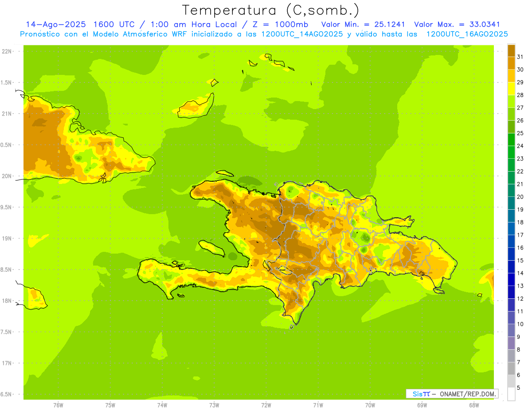
Task: Click the legend scale value 25
Action: point(520,133)
